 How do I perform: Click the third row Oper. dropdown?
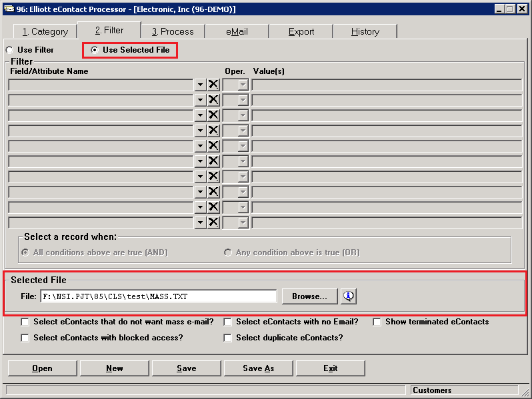[235, 115]
